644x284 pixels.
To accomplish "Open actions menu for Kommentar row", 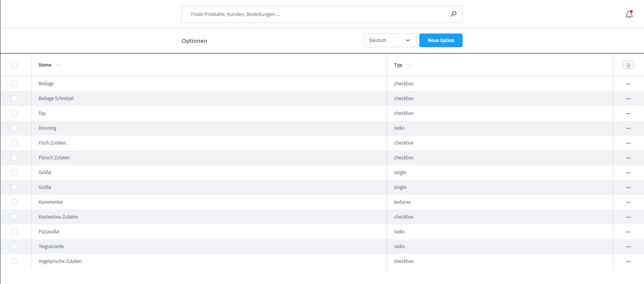I will click(x=628, y=202).
